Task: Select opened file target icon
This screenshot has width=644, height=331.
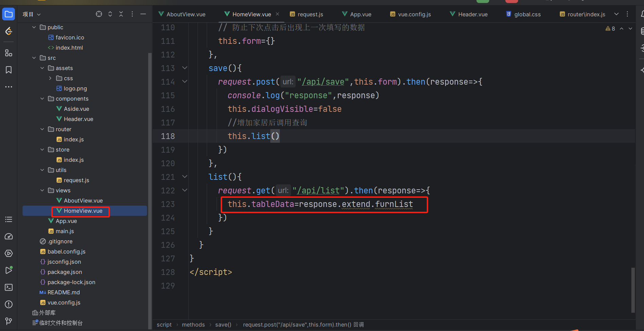Action: [x=99, y=14]
